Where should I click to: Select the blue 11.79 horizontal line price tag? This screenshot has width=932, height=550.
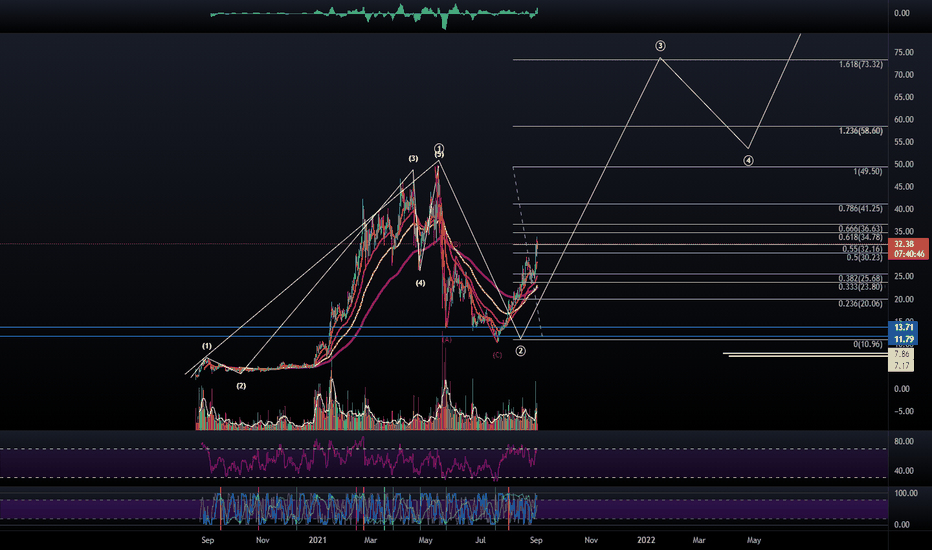903,339
